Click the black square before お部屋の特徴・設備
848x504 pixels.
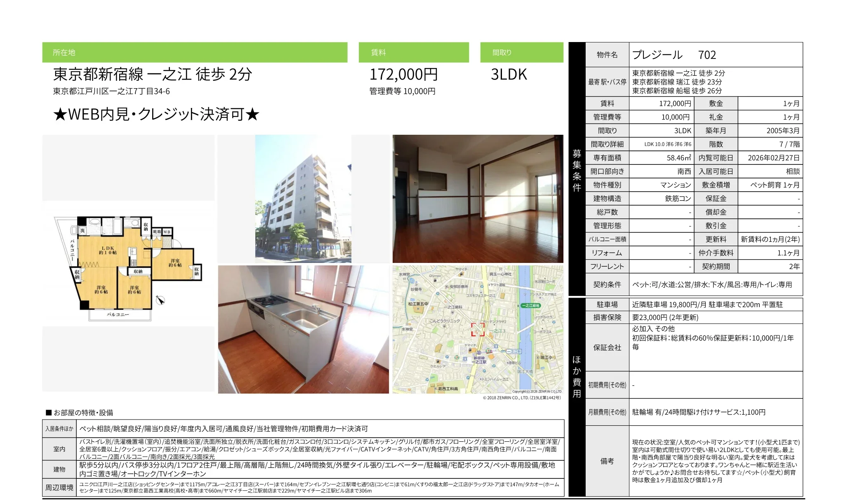coord(49,413)
